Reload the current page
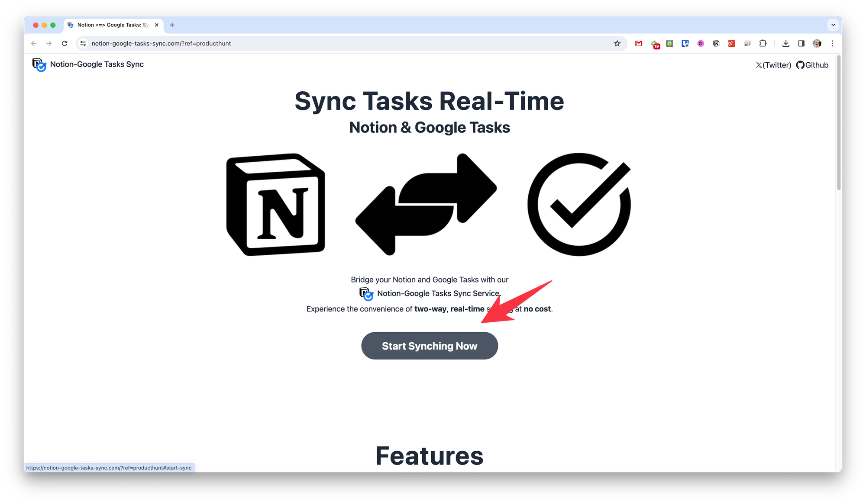 tap(65, 43)
